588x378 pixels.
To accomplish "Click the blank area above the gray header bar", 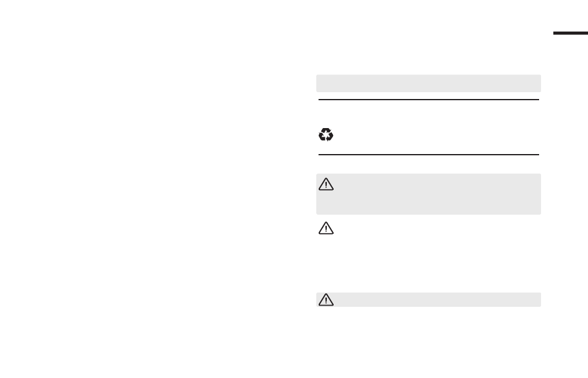I will click(428, 49).
